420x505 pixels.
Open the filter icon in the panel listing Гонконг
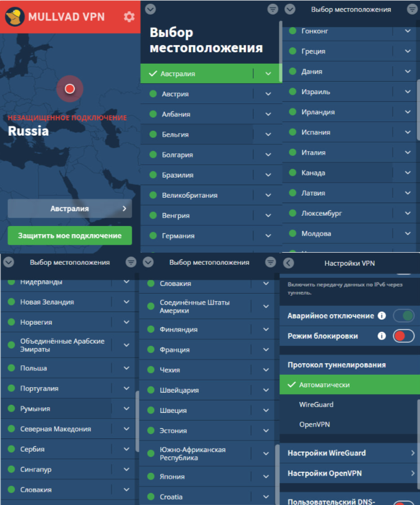412,9
